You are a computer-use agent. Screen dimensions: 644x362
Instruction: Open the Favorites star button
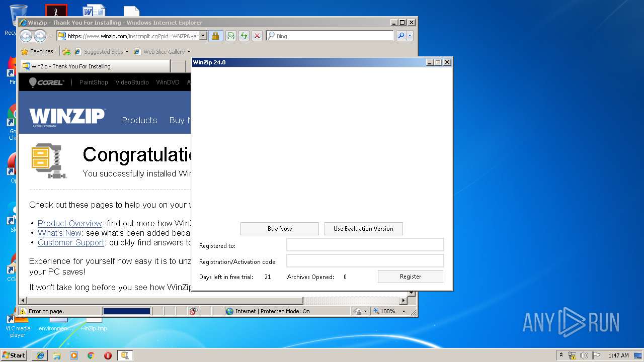[37, 51]
